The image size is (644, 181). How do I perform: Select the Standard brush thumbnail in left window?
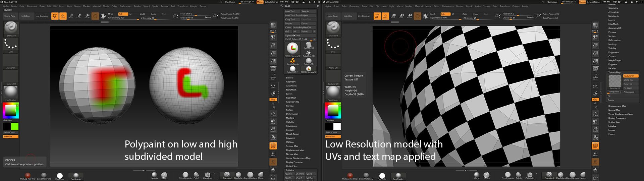coord(11,28)
